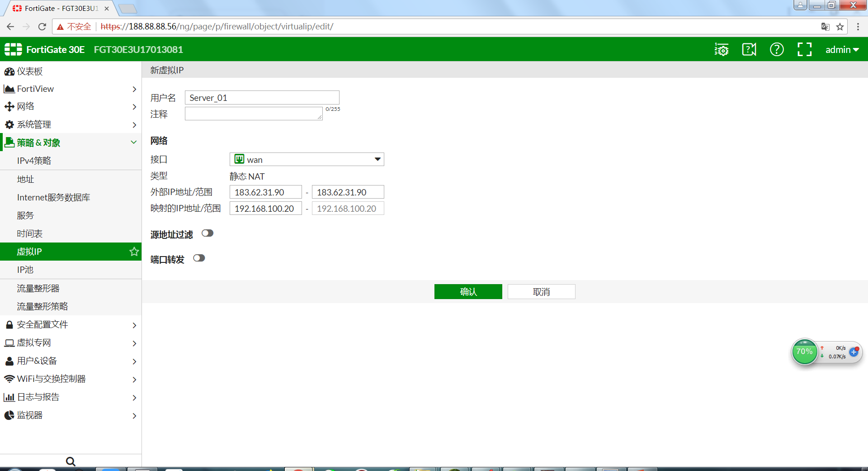Collapse the 策略＆对象 section chevron
Viewport: 868px width, 471px height.
coord(134,142)
